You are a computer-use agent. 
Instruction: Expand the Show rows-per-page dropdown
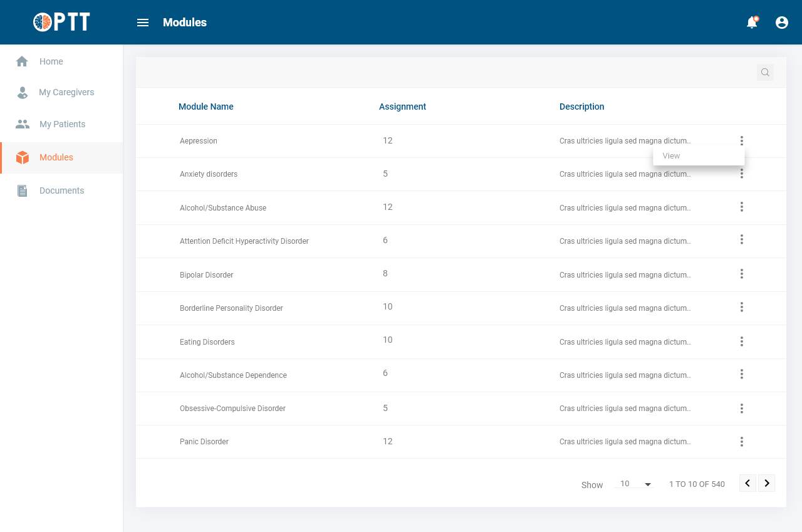pos(635,484)
